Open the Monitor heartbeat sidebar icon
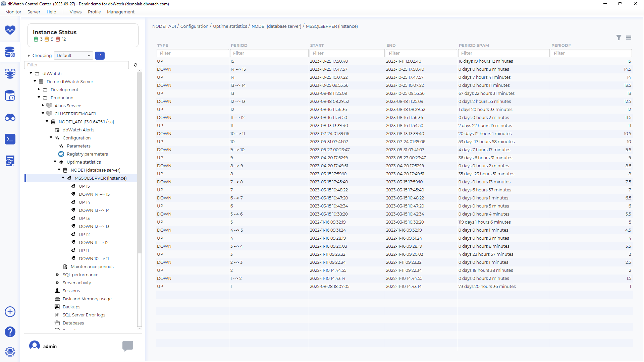The image size is (644, 362). point(10,30)
